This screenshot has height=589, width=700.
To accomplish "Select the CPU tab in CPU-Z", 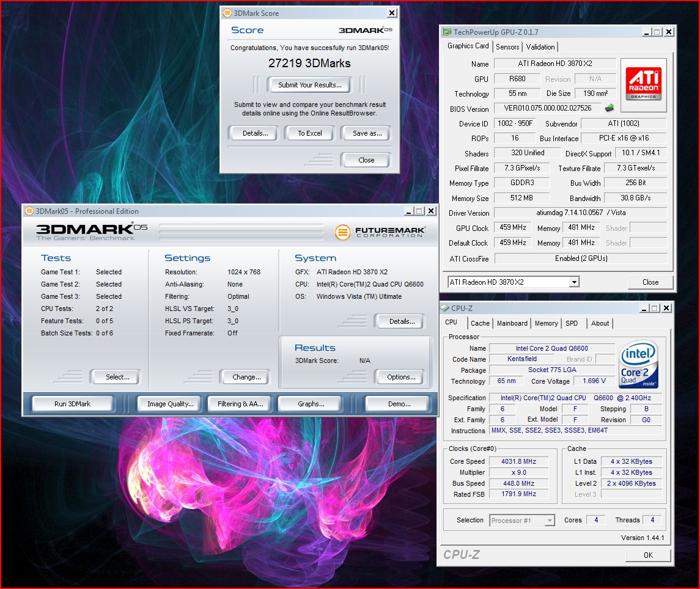I will coord(451,322).
